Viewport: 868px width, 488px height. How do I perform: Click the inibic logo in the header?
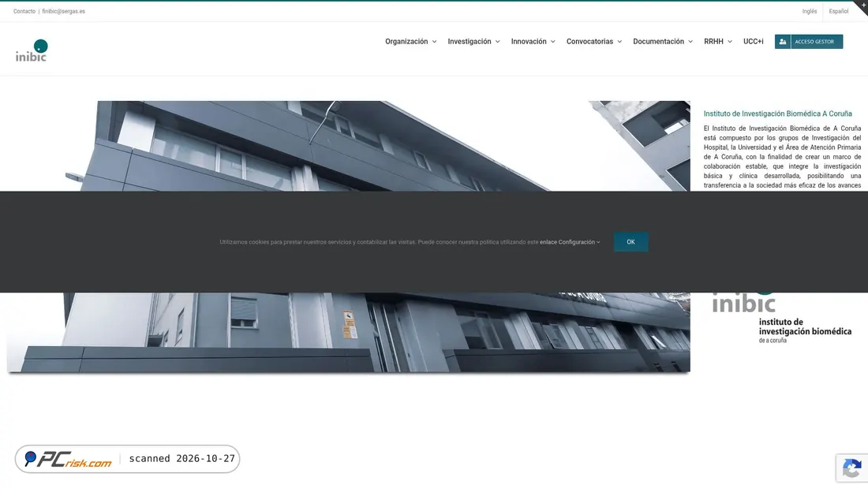pyautogui.click(x=32, y=50)
